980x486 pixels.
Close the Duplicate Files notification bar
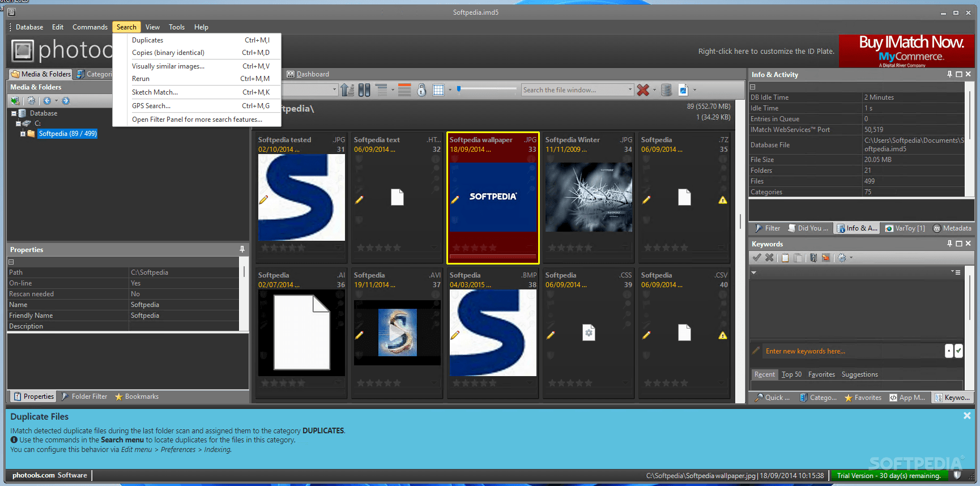pyautogui.click(x=967, y=416)
